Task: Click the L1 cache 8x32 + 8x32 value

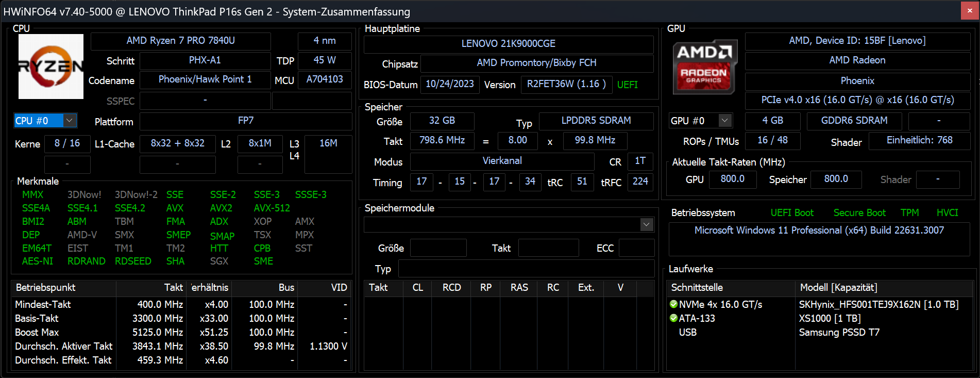Action: pyautogui.click(x=178, y=143)
